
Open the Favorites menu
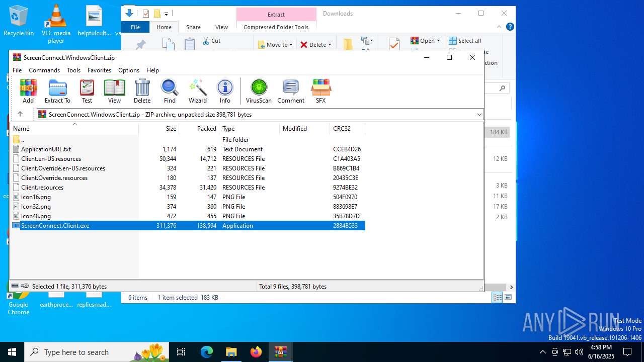click(99, 70)
